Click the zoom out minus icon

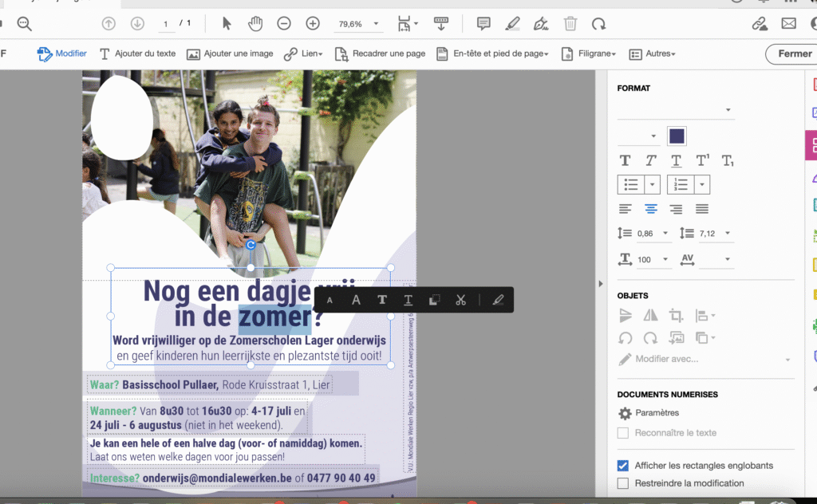coord(284,24)
